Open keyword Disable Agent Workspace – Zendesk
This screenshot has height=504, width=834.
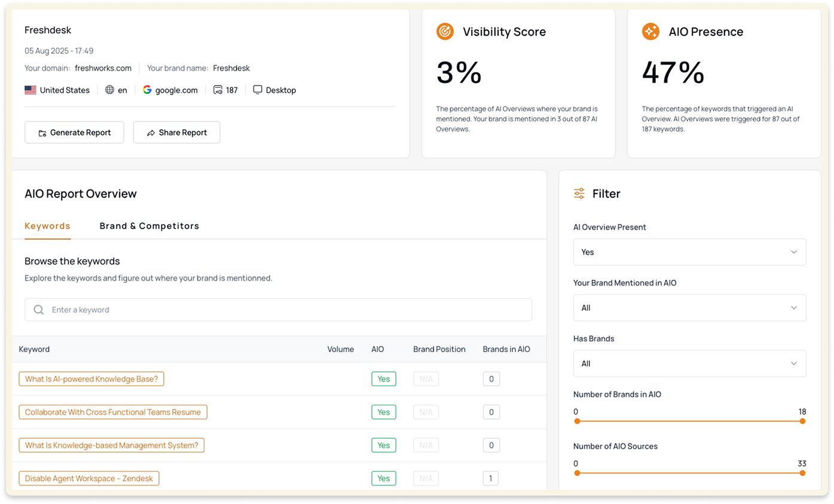[x=89, y=478]
